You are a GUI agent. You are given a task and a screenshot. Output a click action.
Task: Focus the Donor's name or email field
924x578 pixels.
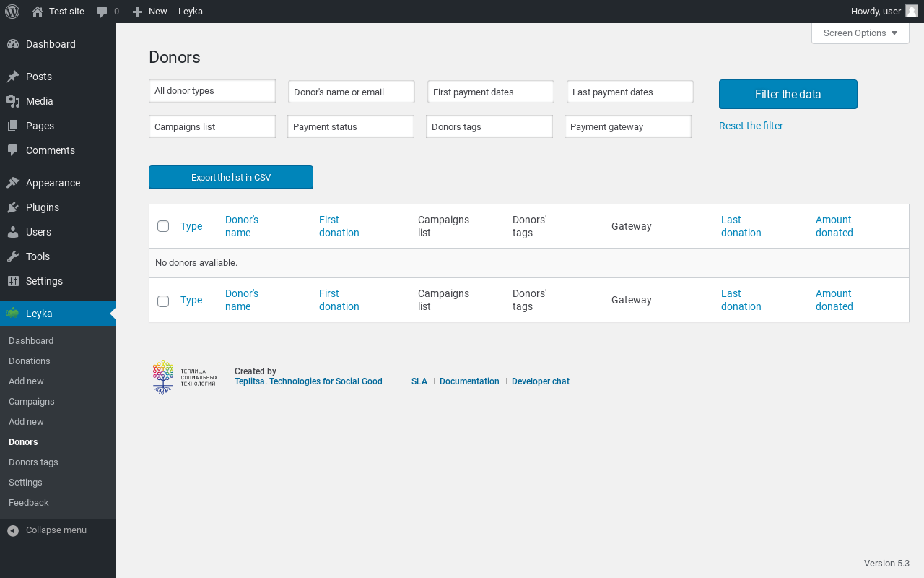click(x=351, y=92)
